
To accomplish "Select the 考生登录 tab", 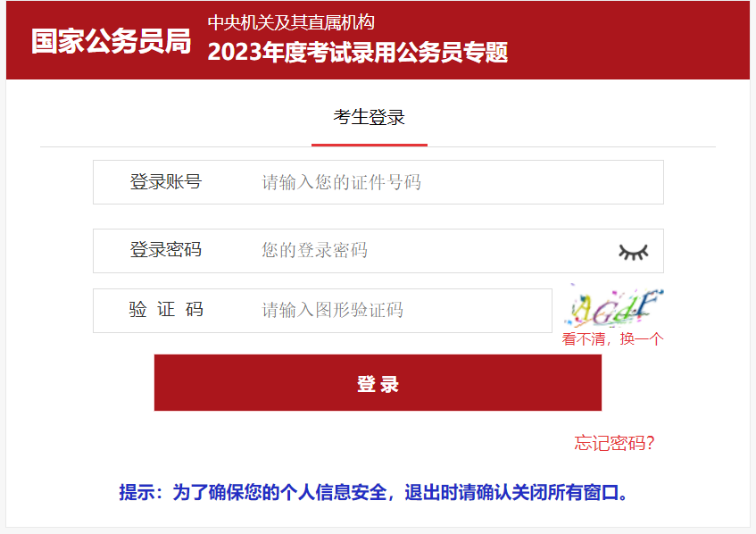I will click(x=370, y=117).
